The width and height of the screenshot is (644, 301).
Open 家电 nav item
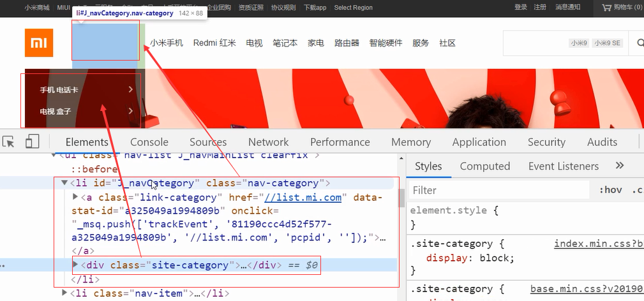point(316,43)
